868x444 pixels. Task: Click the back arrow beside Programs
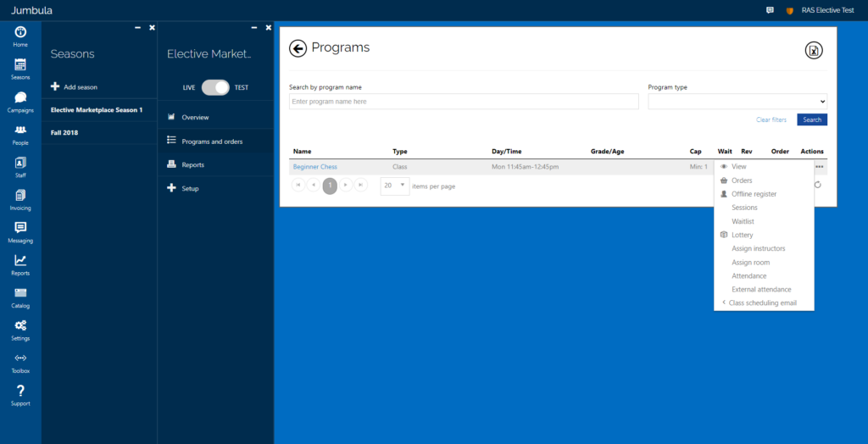pos(298,48)
